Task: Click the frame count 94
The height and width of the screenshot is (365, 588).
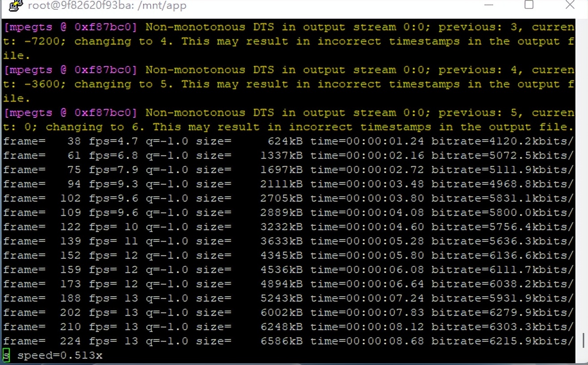Action: 74,184
